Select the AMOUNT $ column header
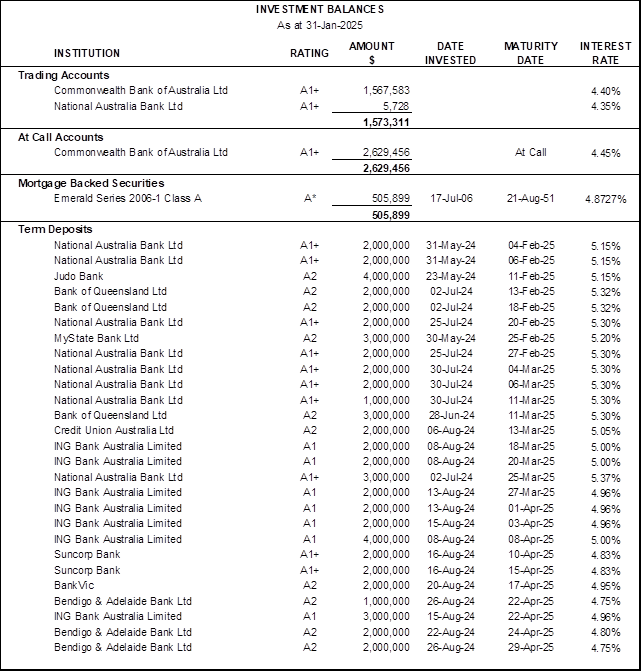The width and height of the screenshot is (642, 672). (372, 53)
